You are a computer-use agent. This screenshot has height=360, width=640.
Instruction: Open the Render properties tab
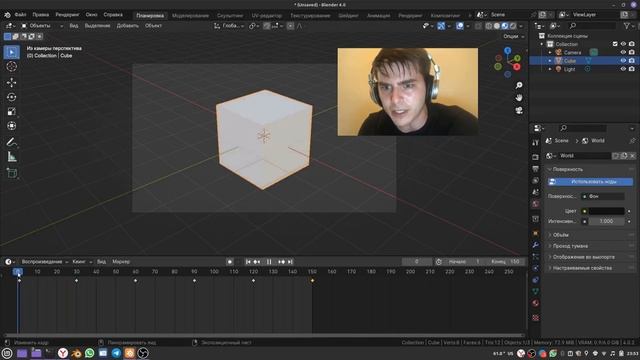(536, 157)
